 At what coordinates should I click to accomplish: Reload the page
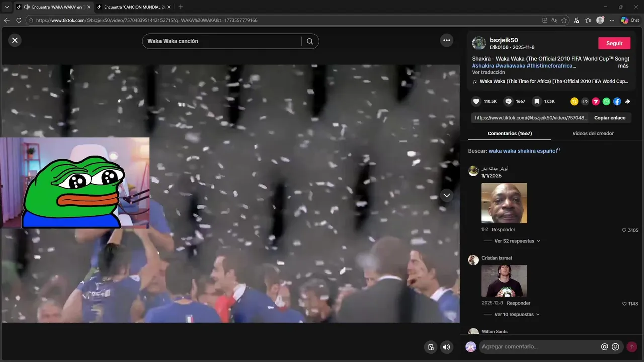19,20
